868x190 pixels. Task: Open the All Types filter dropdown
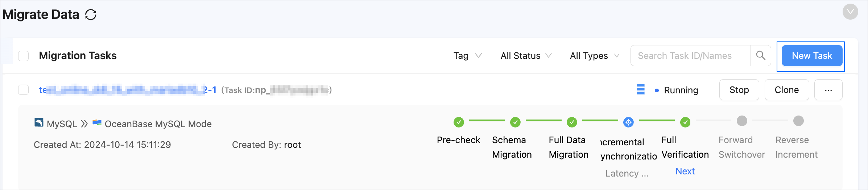coord(594,56)
